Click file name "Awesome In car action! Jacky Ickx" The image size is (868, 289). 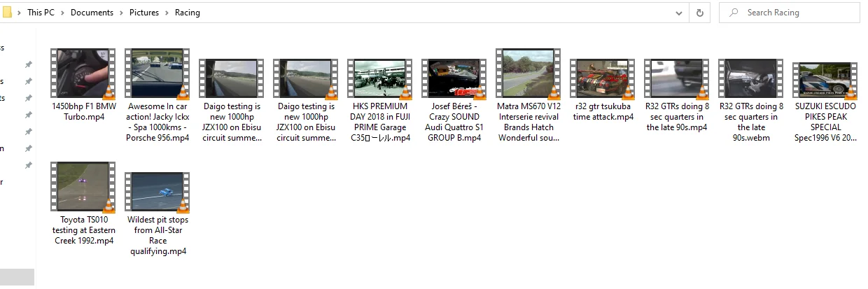(158, 122)
